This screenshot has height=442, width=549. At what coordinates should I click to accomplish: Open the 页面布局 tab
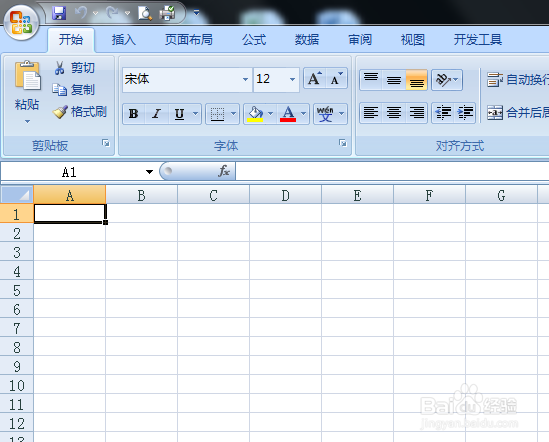[189, 40]
